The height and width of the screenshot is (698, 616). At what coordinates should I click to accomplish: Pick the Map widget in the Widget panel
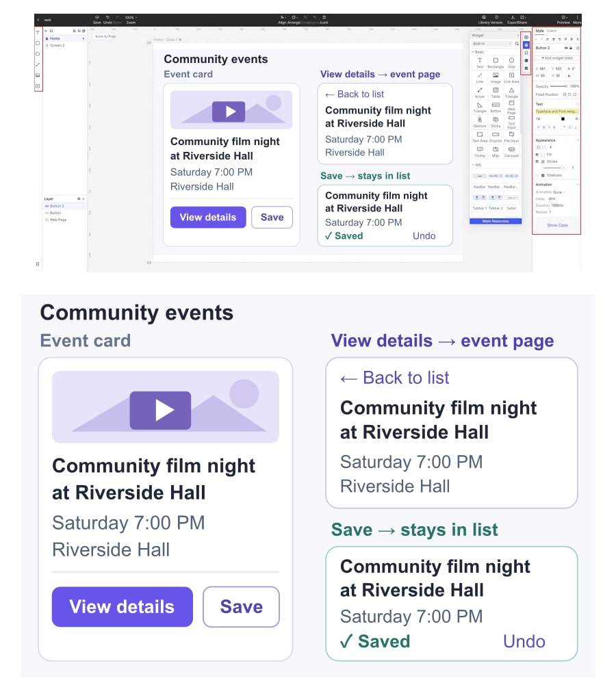point(496,151)
